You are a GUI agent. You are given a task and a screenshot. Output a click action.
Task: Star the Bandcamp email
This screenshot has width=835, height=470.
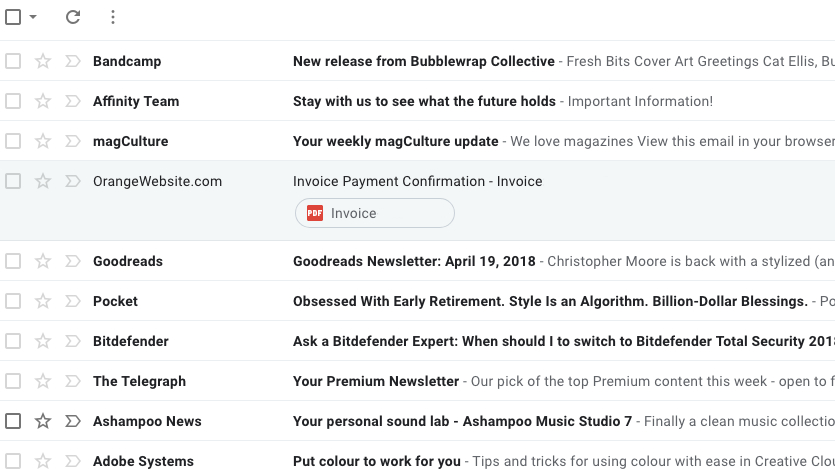(43, 61)
